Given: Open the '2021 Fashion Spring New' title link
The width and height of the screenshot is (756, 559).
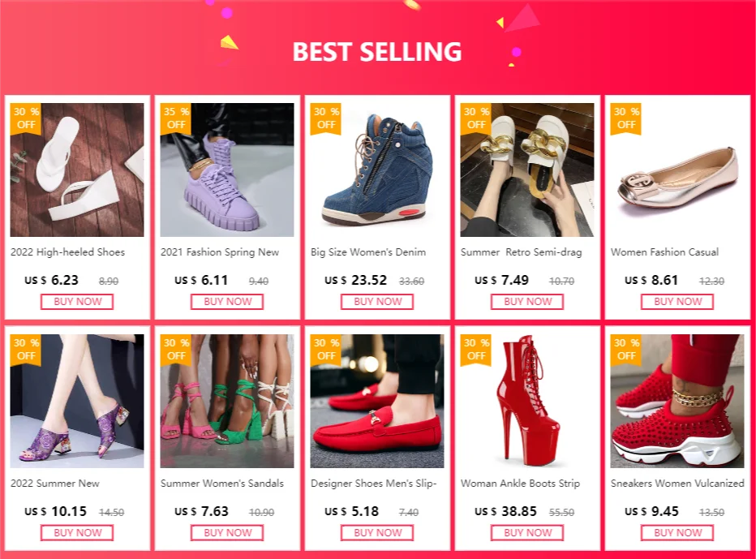Looking at the screenshot, I should [x=220, y=252].
